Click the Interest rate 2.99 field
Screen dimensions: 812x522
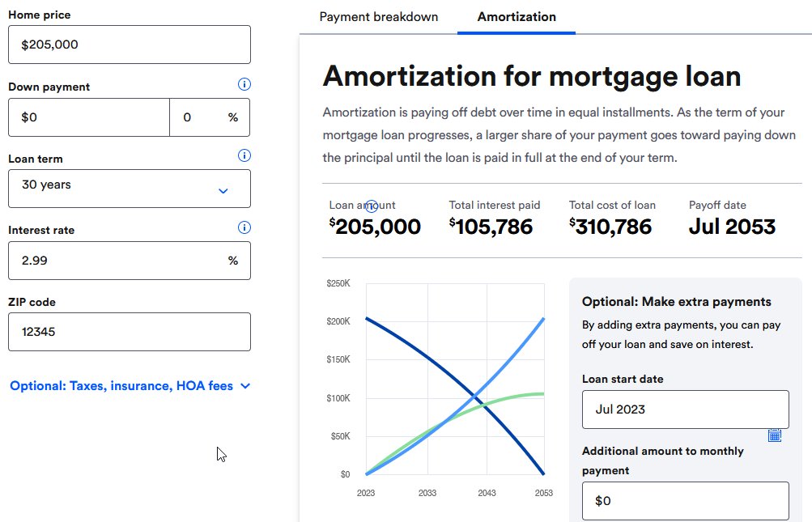[x=130, y=261]
